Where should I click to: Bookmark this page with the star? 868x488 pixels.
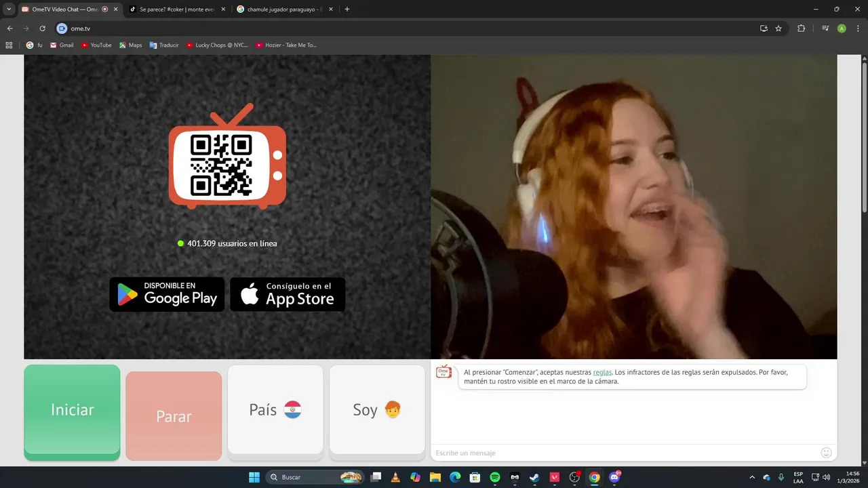point(778,28)
